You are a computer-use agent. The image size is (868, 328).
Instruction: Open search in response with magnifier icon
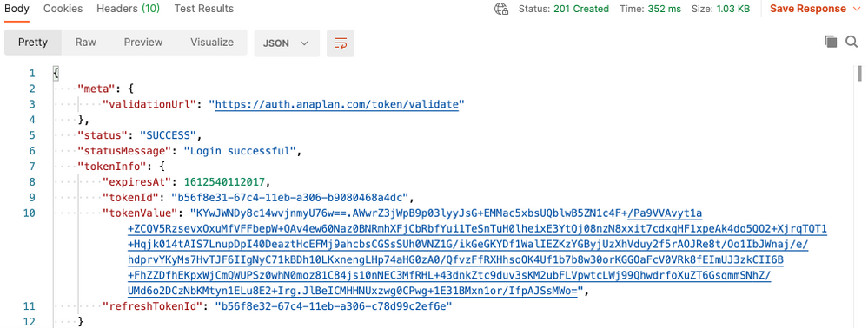pos(851,42)
